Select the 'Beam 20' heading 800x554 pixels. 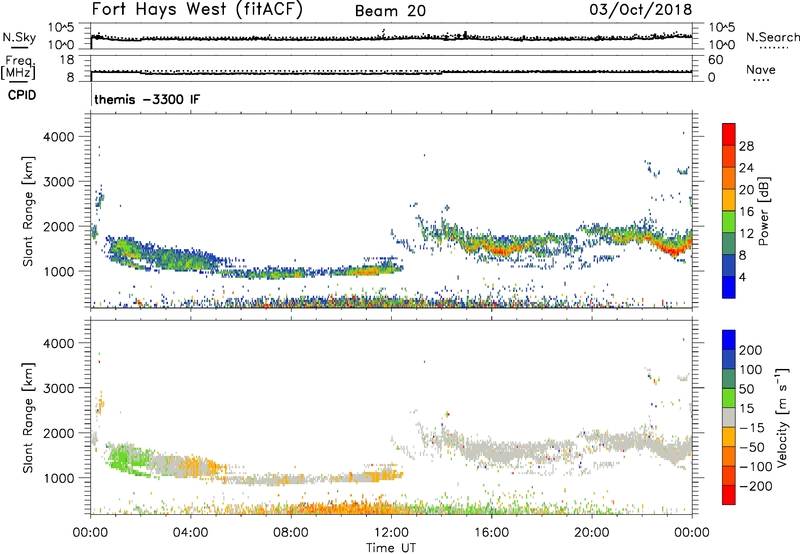point(390,11)
